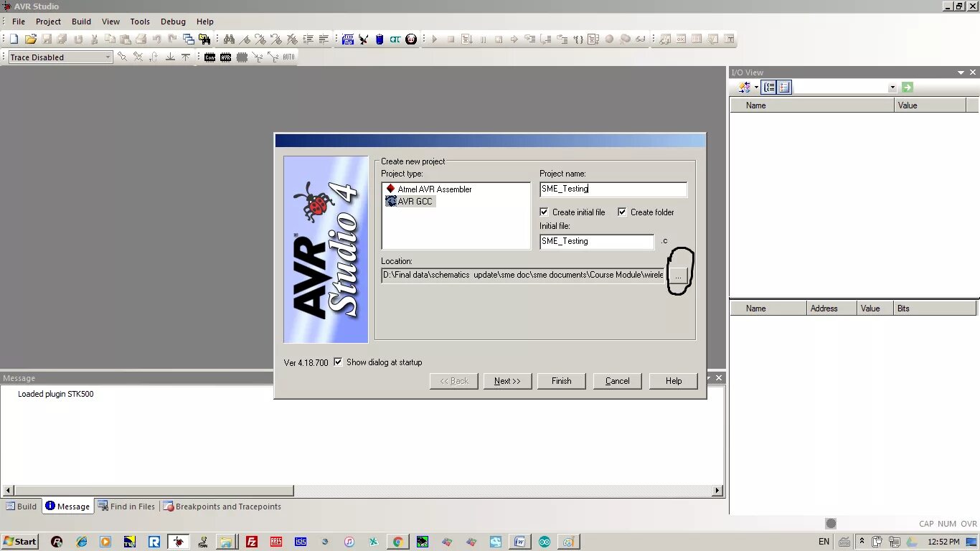Click the location browse '...' button
The height and width of the screenshot is (551, 980).
coord(678,275)
